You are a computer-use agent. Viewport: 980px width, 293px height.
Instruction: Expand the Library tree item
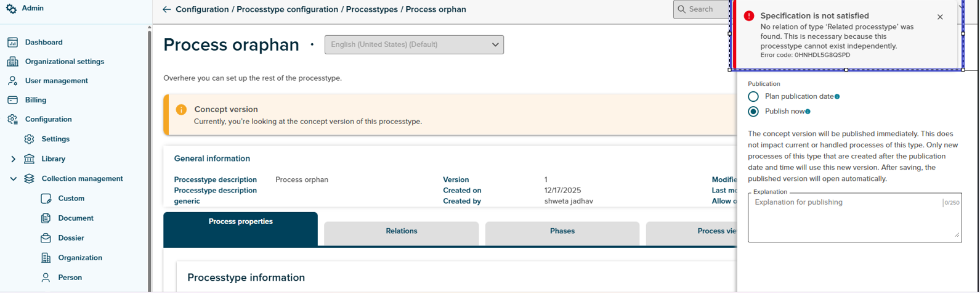(13, 159)
